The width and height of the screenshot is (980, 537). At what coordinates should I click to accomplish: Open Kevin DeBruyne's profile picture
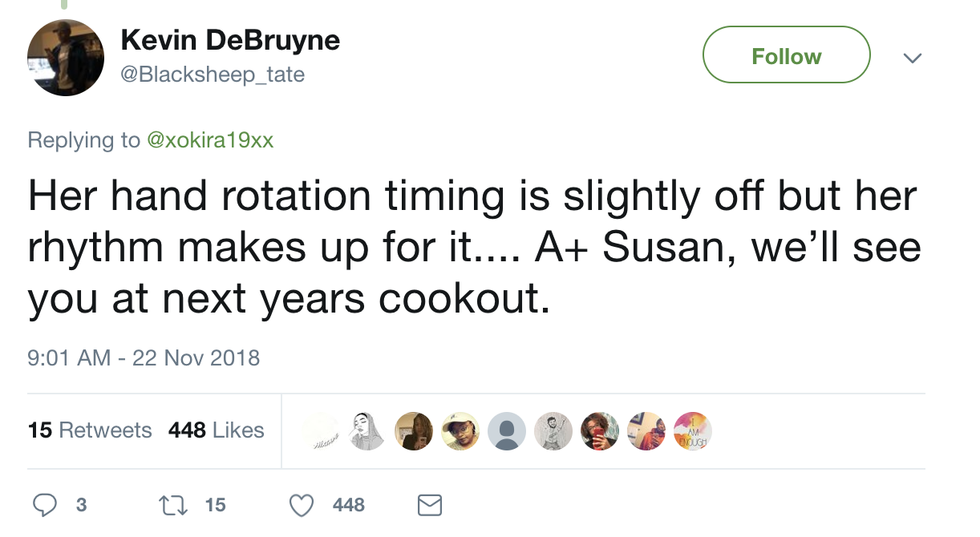click(66, 58)
